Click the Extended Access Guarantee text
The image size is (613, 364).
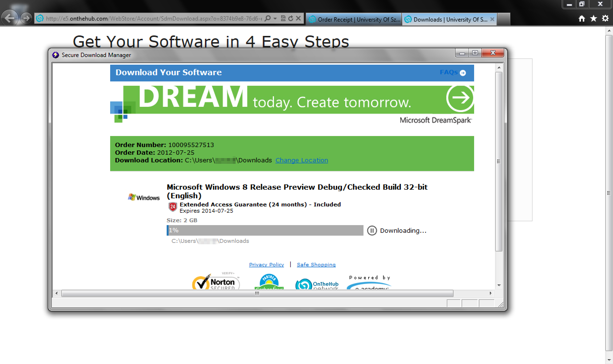tap(260, 205)
